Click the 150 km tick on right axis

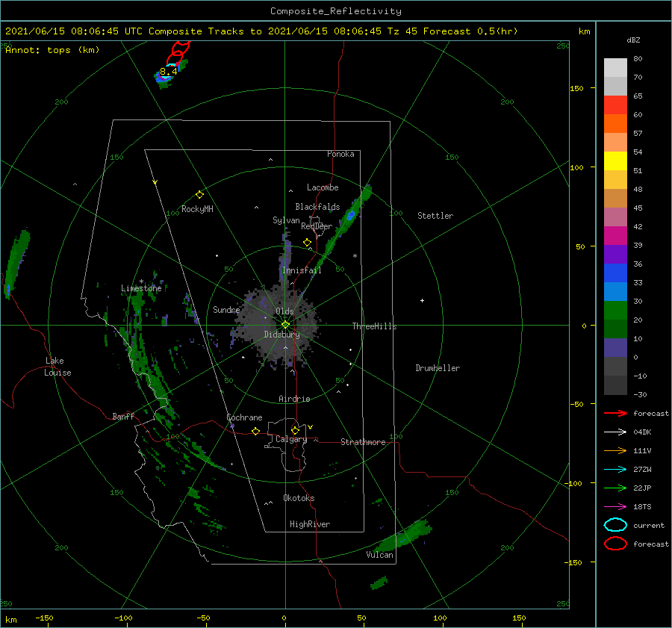tap(576, 88)
